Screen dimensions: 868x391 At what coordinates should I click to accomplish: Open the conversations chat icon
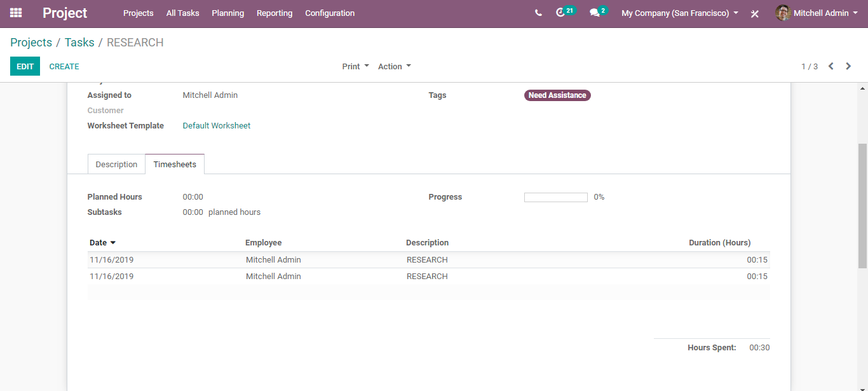coord(595,13)
